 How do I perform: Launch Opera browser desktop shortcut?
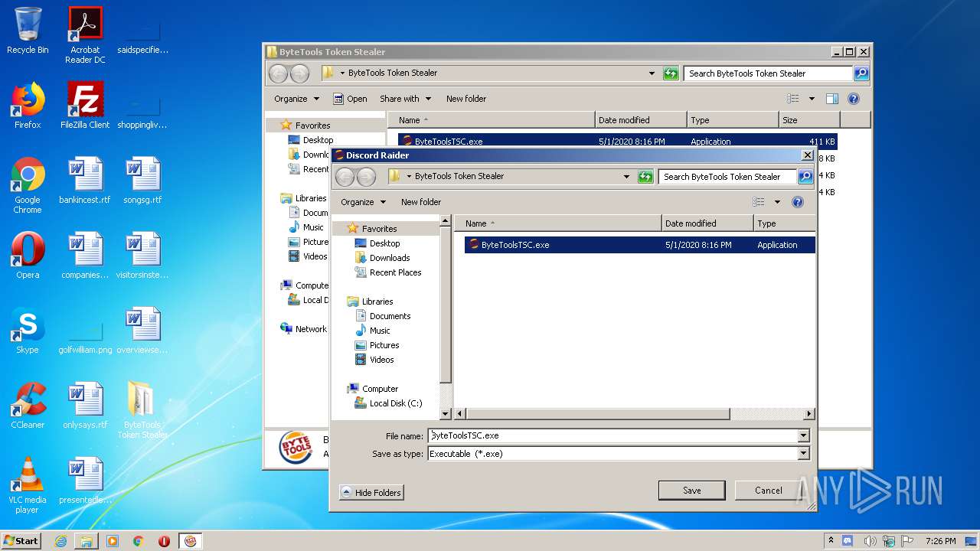point(28,256)
